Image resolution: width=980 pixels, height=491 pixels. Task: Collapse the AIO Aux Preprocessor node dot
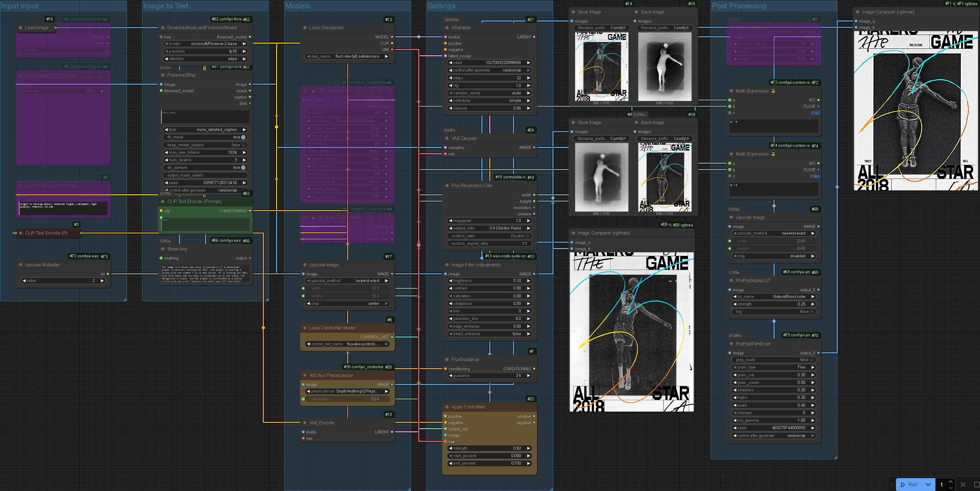coord(305,375)
